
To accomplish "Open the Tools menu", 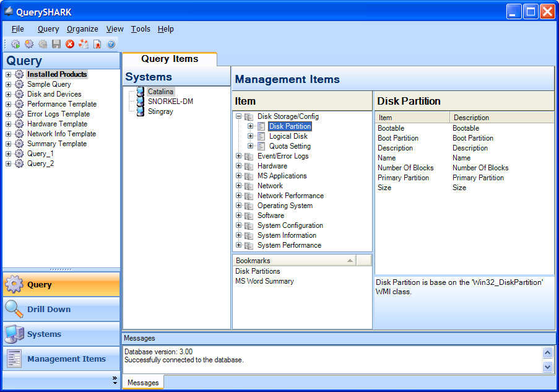I will click(141, 29).
